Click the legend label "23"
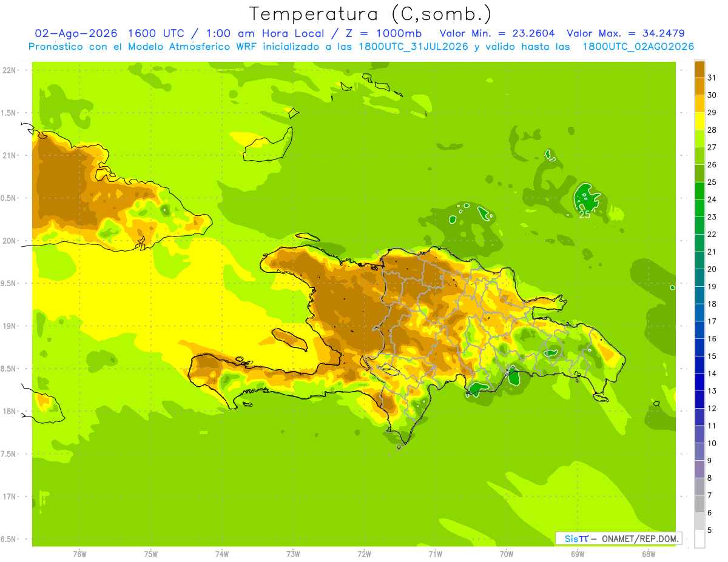This screenshot has height=562, width=728. point(712,217)
